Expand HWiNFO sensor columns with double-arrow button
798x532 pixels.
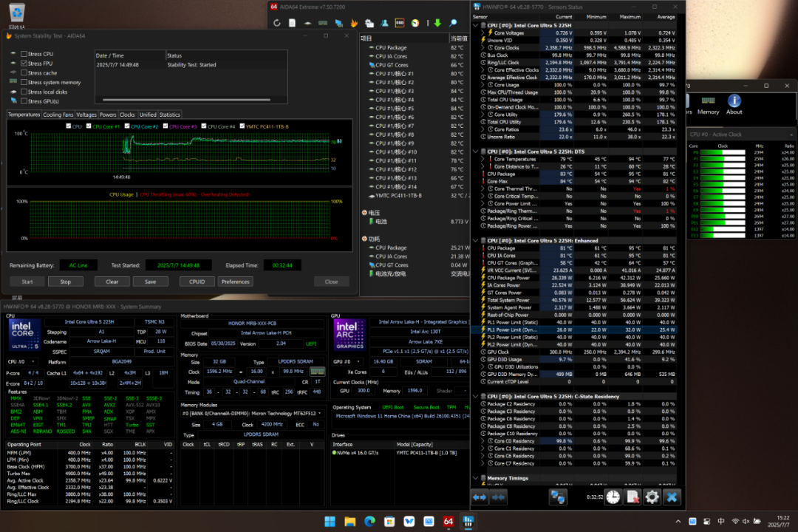click(x=480, y=497)
